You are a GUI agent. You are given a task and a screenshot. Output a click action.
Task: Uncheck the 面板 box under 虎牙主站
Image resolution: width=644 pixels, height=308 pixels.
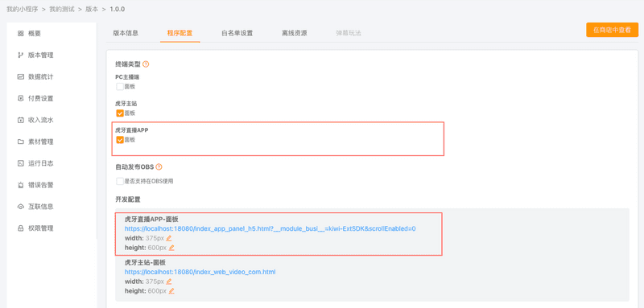pos(119,113)
